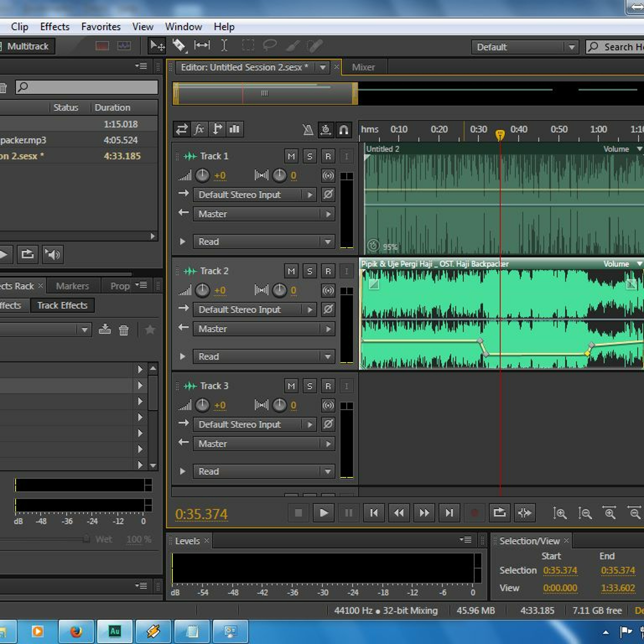
Task: Toggle the metronome
Action: click(x=308, y=129)
